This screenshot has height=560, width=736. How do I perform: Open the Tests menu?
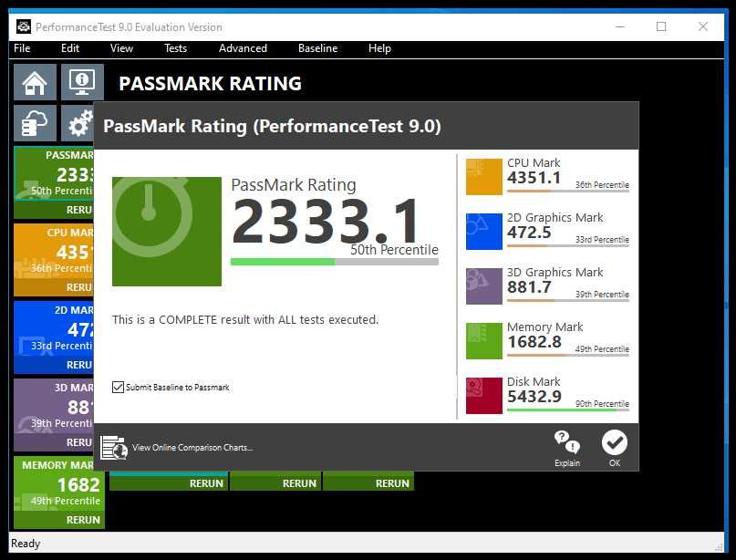pos(175,48)
